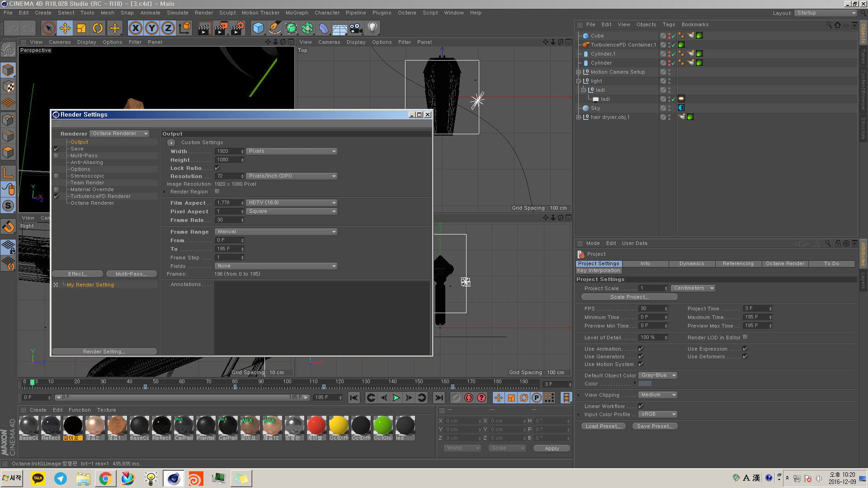Click the Subdivision Surface generator icon
This screenshot has width=868, height=488.
pyautogui.click(x=291, y=28)
